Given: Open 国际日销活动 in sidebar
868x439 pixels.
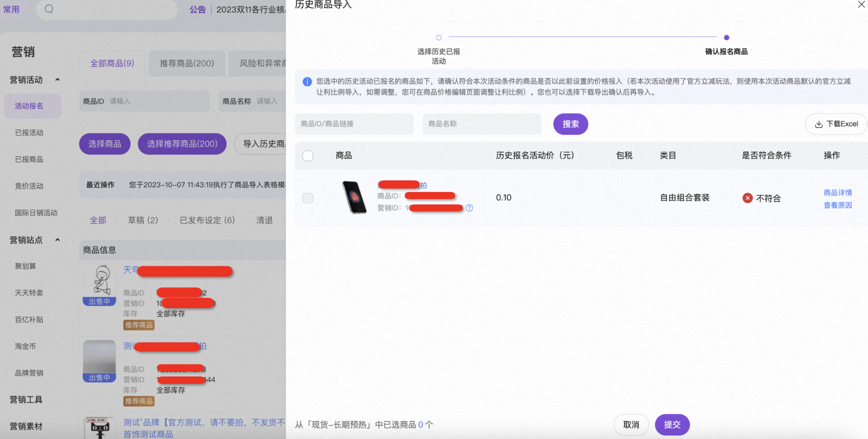Looking at the screenshot, I should point(36,213).
